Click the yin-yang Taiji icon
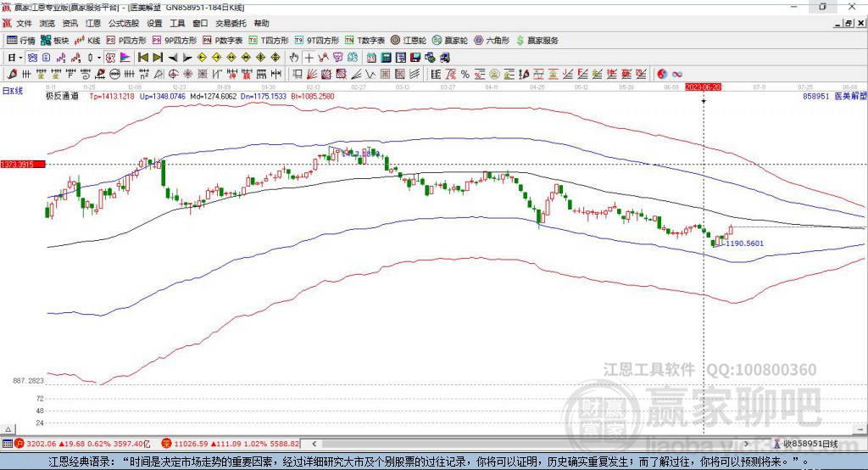 [x=662, y=74]
